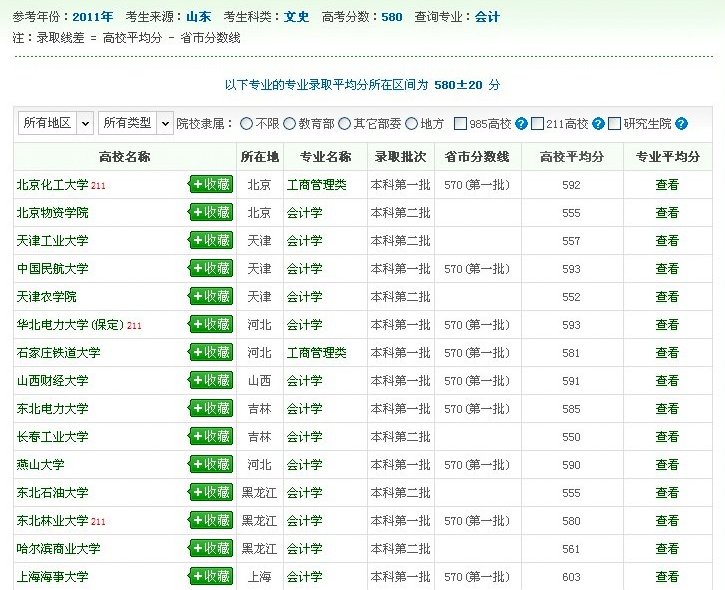Viewport: 725px width, 590px height.
Task: Open the 山西财经大学 school link
Action: click(x=52, y=381)
